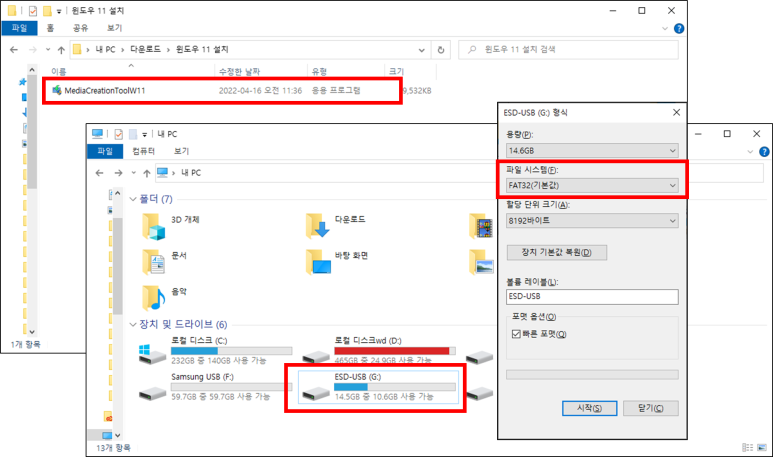The width and height of the screenshot is (773, 457).
Task: Collapse the 장치 및 드라이브 (6) group
Action: click(x=133, y=324)
